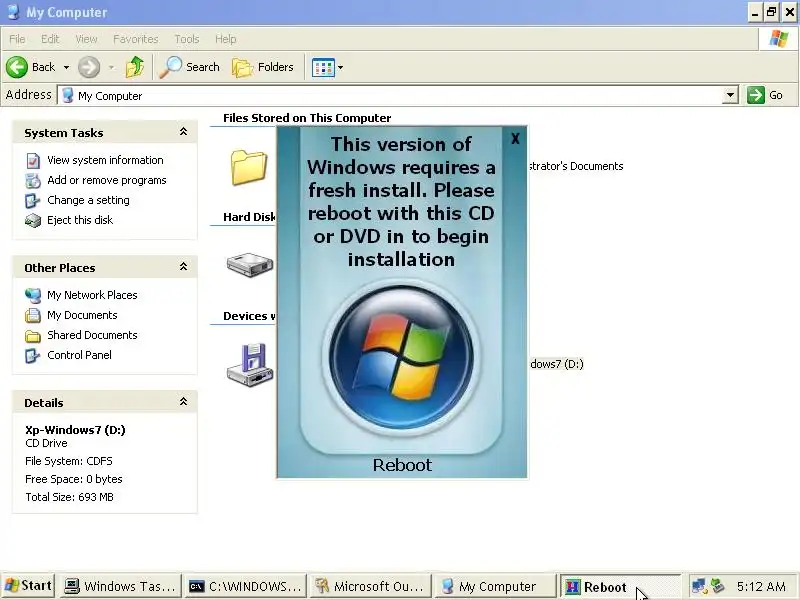800x600 pixels.
Task: Click the Reboot label in popup
Action: 402,465
